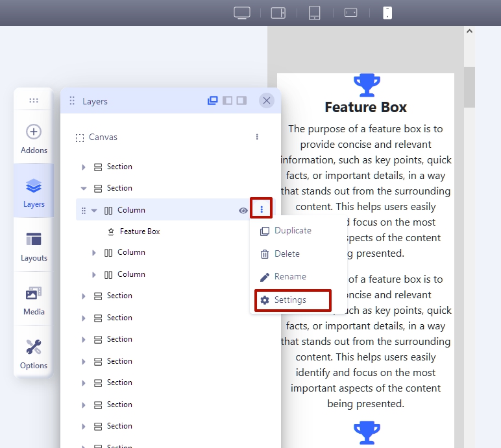501x448 pixels.
Task: Set Layers panel to floating mode
Action: [x=212, y=100]
